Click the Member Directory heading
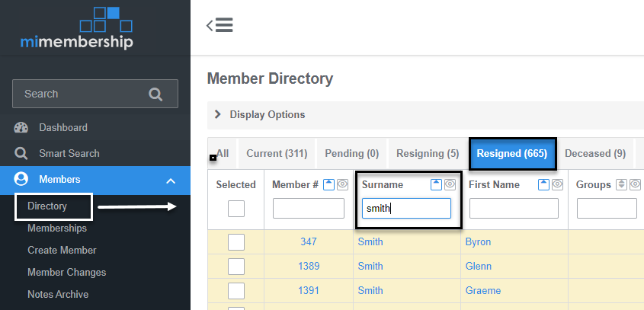644x310 pixels. pyautogui.click(x=271, y=78)
